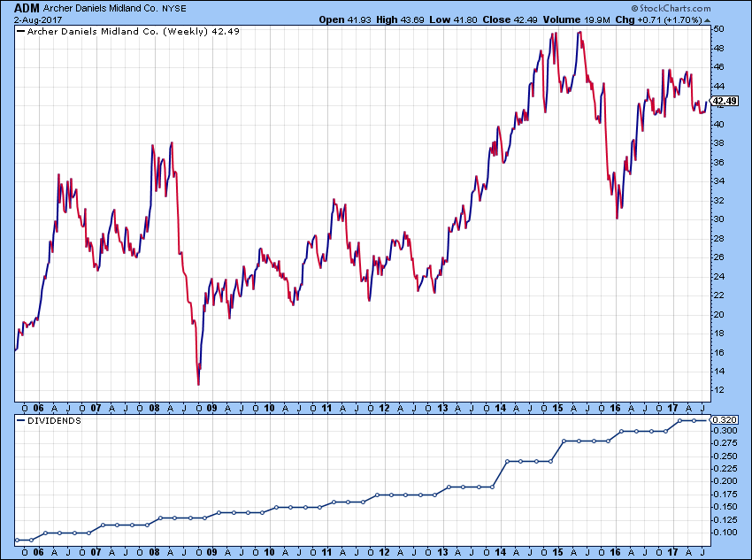This screenshot has width=752, height=560.
Task: Click year 11 on price chart time axis
Action: click(x=326, y=409)
